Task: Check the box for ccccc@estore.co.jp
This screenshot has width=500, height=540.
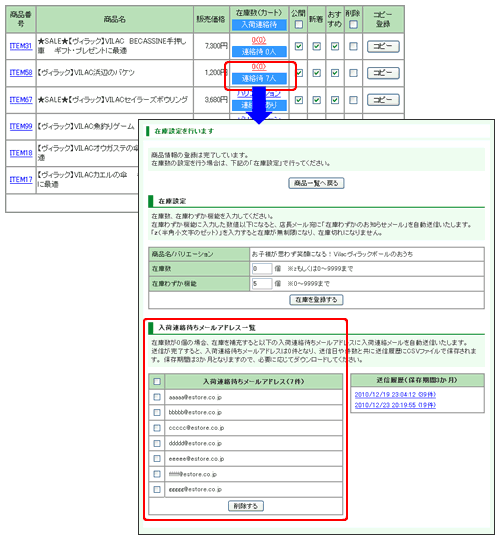Action: 157,428
